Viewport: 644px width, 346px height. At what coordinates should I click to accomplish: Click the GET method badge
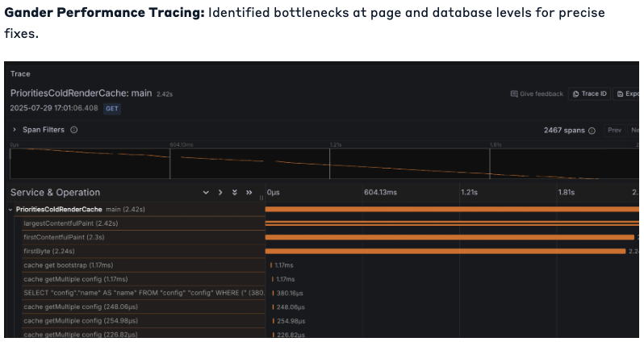111,109
